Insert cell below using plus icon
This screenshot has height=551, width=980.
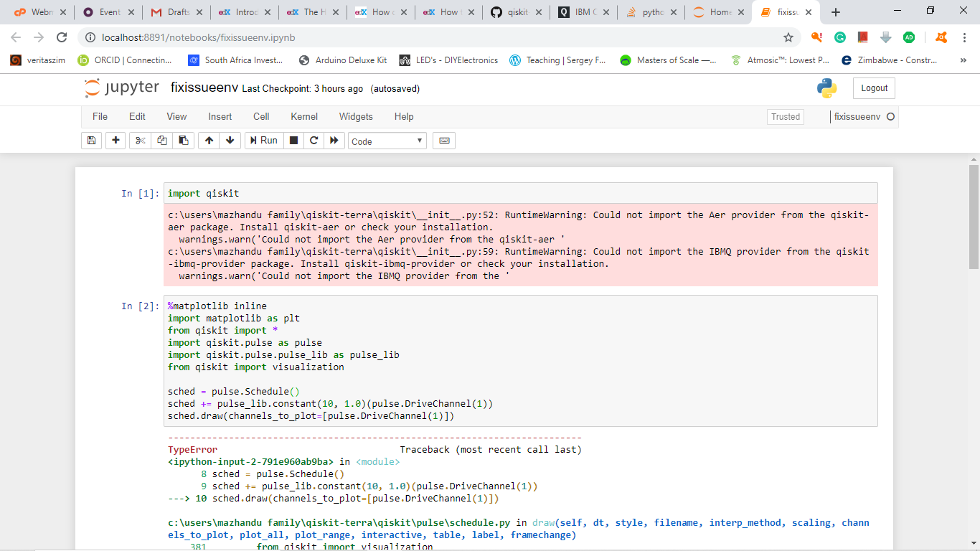(116, 141)
